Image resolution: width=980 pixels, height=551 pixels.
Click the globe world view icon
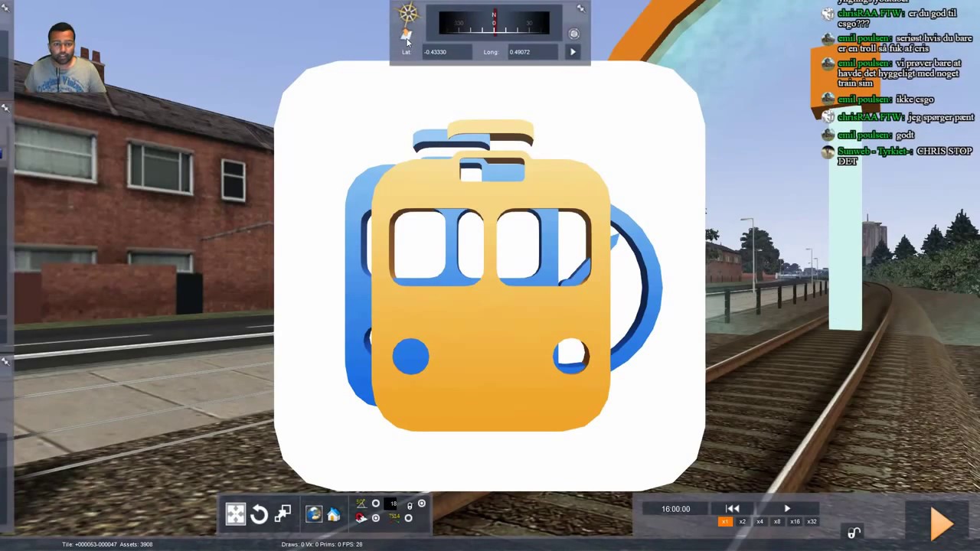[313, 514]
